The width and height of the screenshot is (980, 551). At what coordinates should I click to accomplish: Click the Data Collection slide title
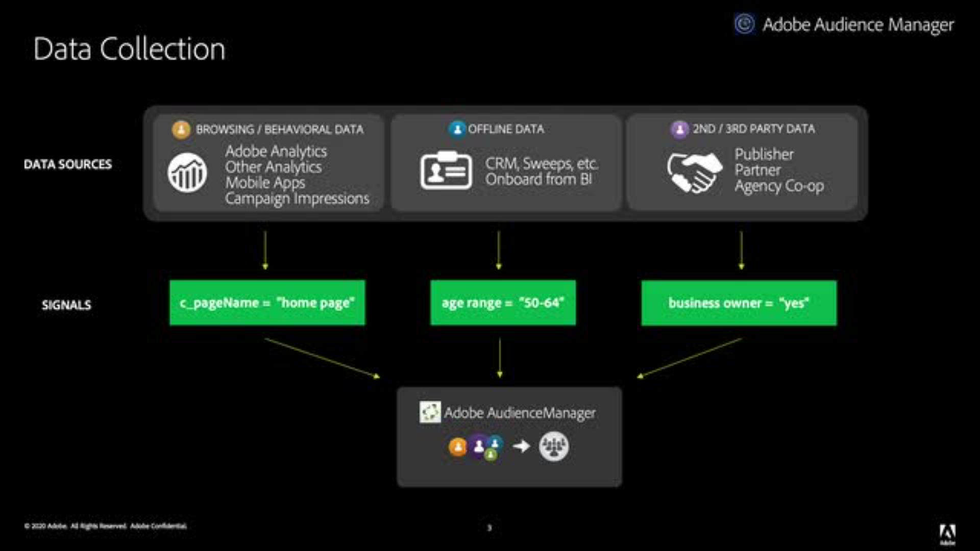tap(129, 49)
